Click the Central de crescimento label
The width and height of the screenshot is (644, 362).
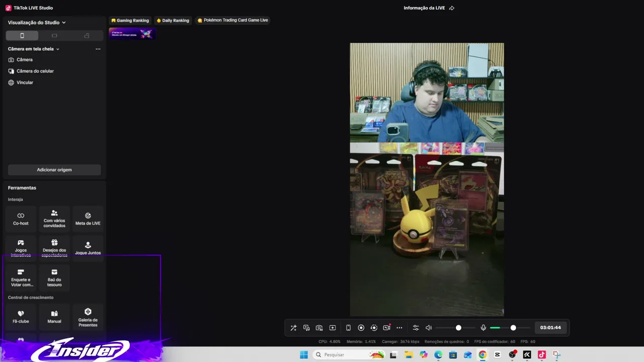pos(31,298)
